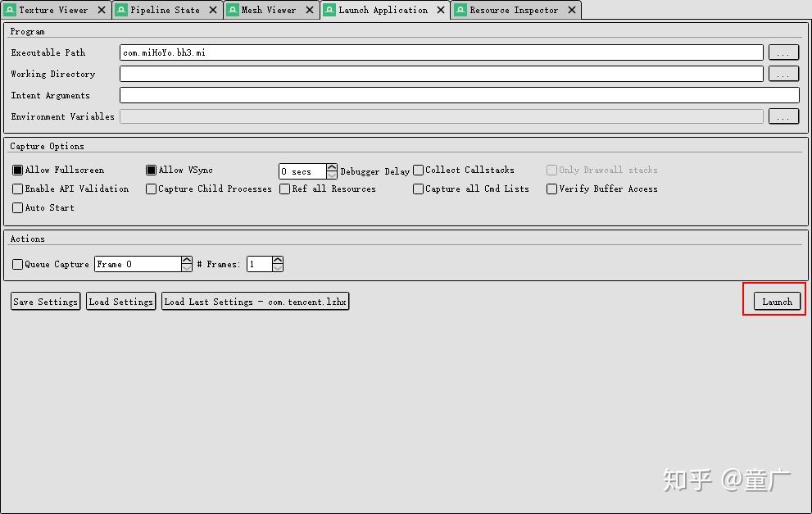This screenshot has width=812, height=514.
Task: Click the Debugger Delay seconds field
Action: [302, 171]
